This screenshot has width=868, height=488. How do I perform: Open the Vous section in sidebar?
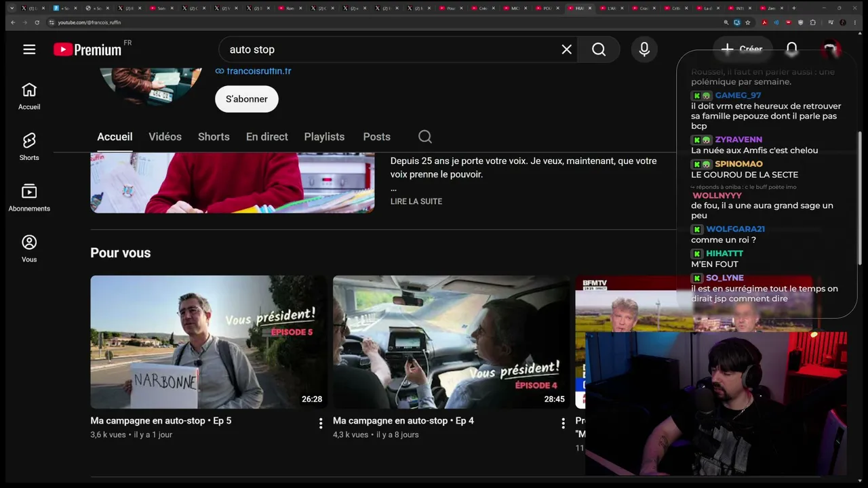[x=29, y=249]
